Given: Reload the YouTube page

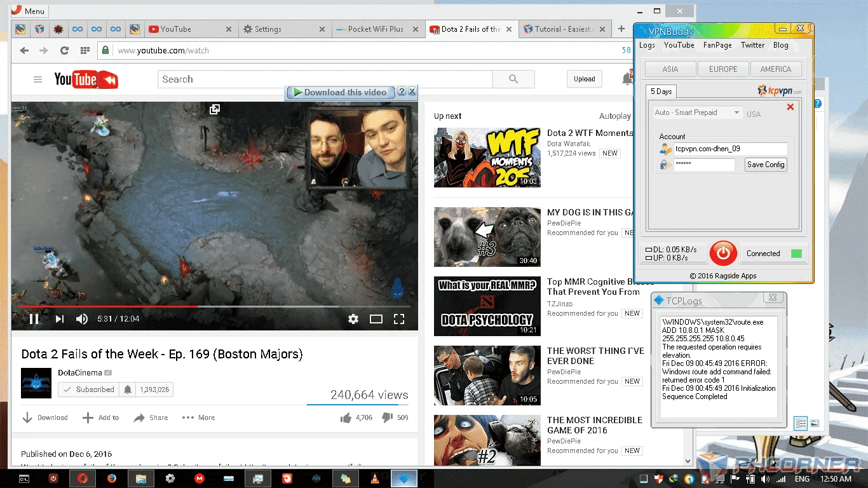Looking at the screenshot, I should [64, 51].
